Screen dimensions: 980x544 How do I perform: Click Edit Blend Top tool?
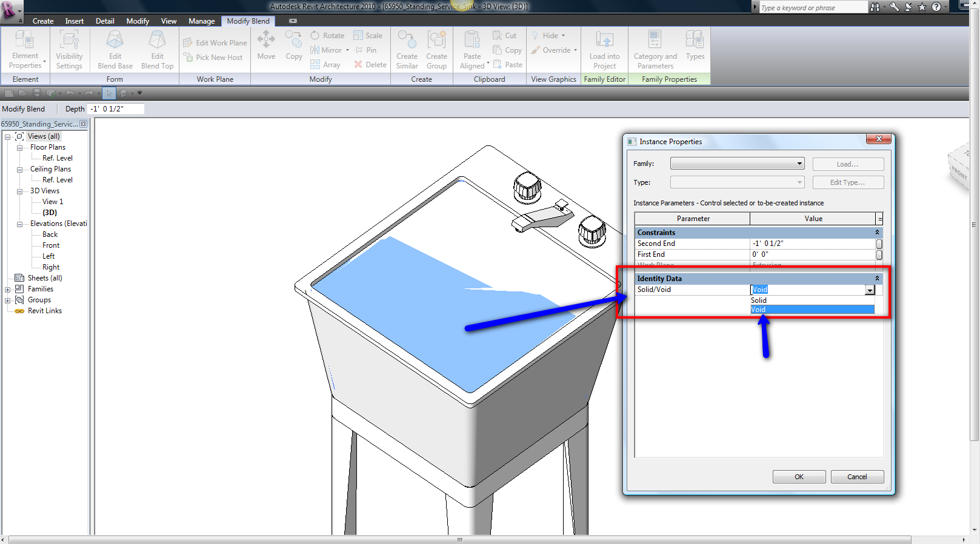158,50
